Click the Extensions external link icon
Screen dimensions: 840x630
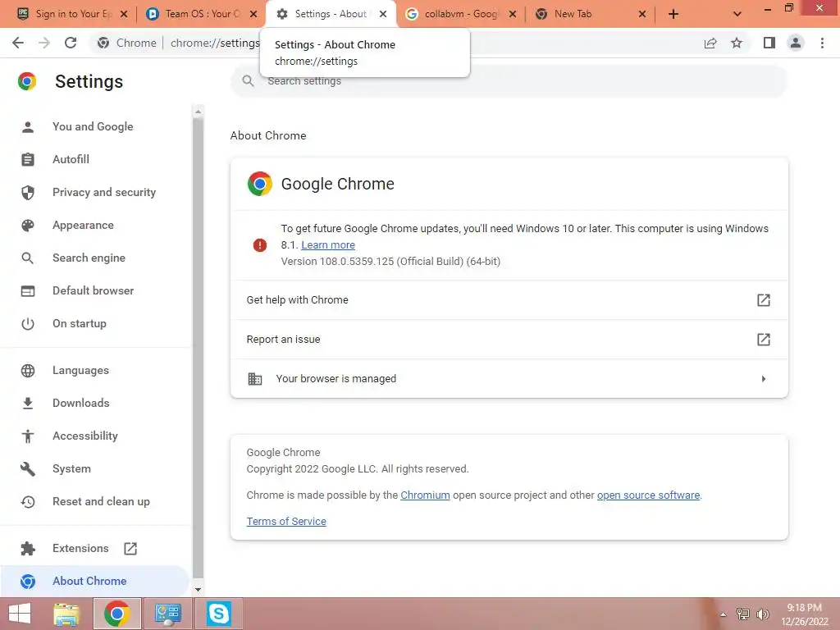130,549
